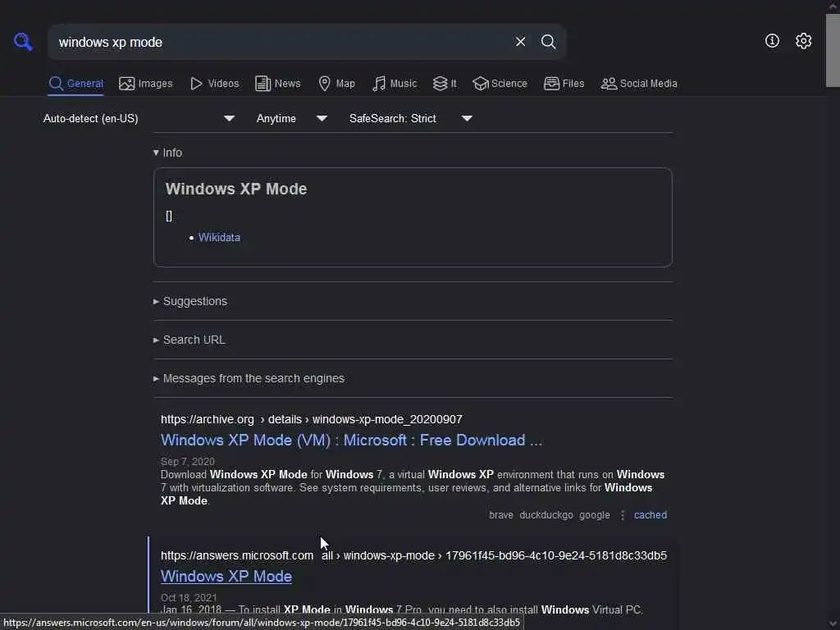The width and height of the screenshot is (840, 630).
Task: Open the archive.org result URL line
Action: (311, 419)
